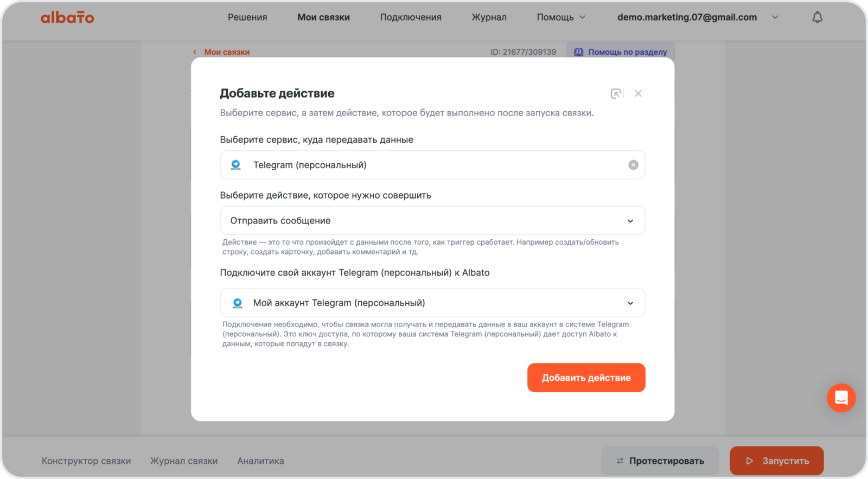This screenshot has height=479, width=868.
Task: Expand the Отправить сообщение action dropdown
Action: click(630, 221)
